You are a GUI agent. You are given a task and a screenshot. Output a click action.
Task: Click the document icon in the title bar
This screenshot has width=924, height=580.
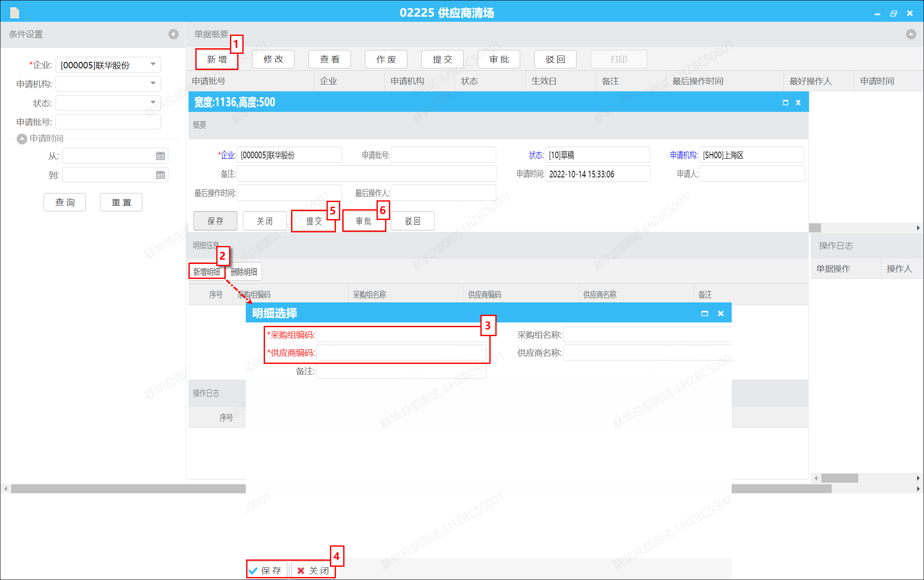pyautogui.click(x=15, y=13)
